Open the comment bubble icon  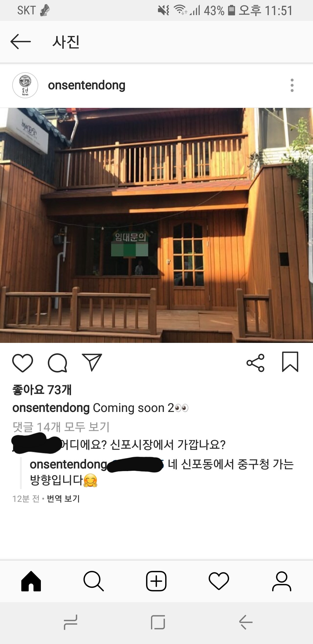click(57, 363)
